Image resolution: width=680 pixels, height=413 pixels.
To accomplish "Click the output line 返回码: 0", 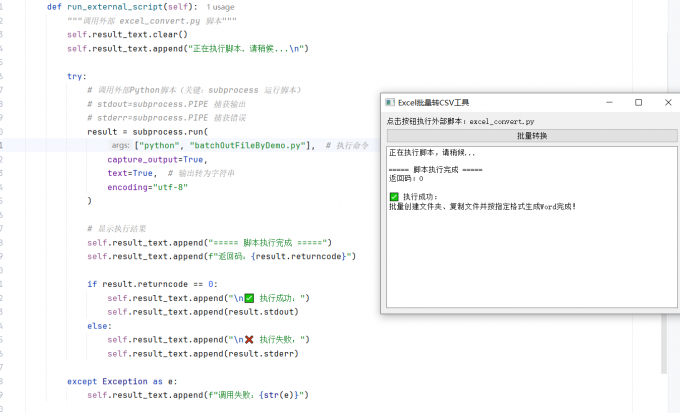I will (x=406, y=178).
